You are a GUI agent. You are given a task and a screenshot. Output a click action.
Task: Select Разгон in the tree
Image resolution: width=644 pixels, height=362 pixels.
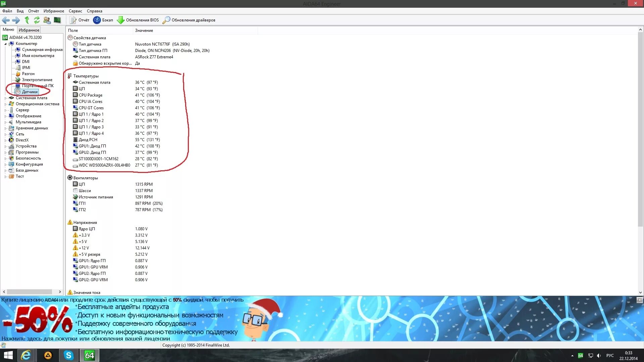coord(28,74)
